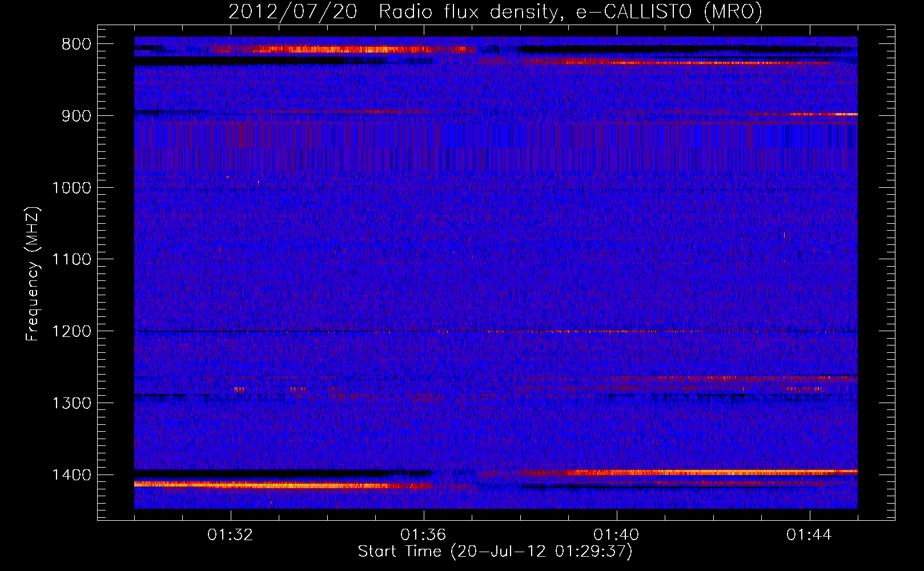Click the 1200 frequency axis label
924x571 pixels.
(72, 332)
